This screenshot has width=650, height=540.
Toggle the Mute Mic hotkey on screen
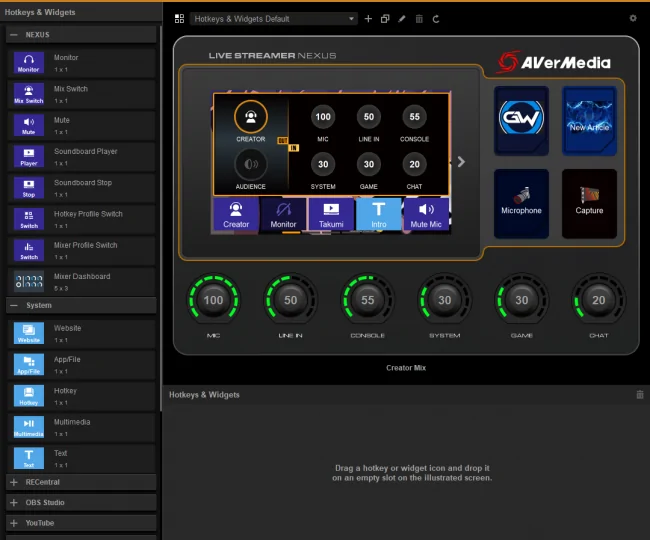click(x=426, y=214)
